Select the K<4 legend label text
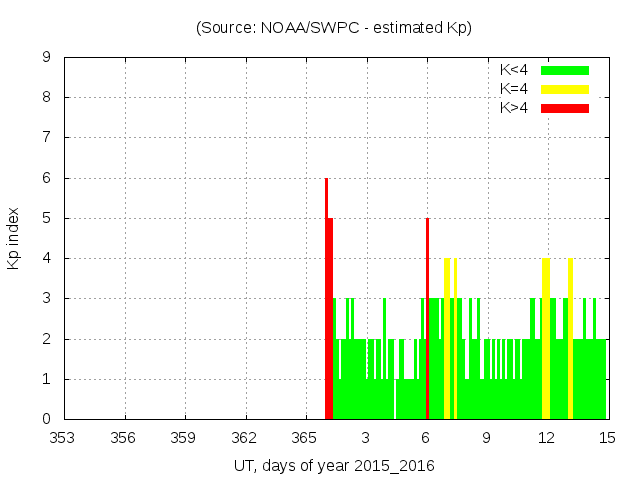 tap(515, 70)
